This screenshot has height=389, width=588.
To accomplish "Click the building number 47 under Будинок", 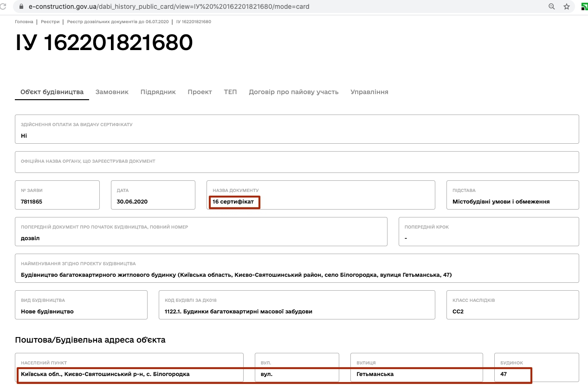I will 504,374.
